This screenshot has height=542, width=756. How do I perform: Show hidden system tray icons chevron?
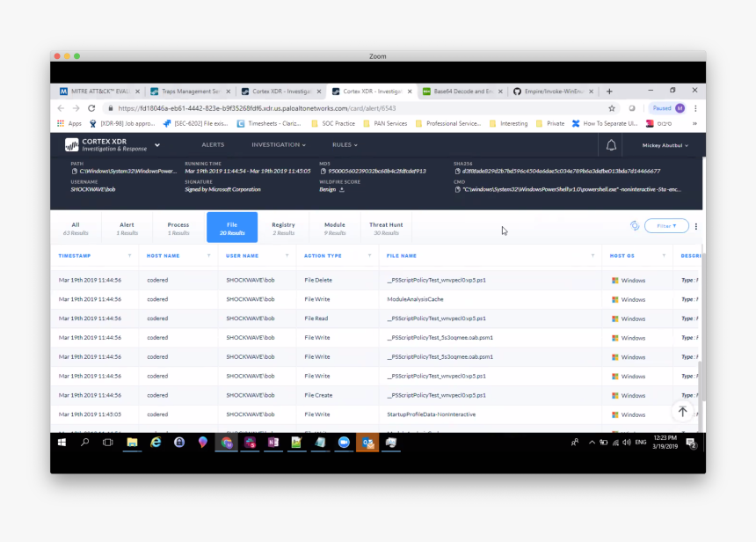592,442
